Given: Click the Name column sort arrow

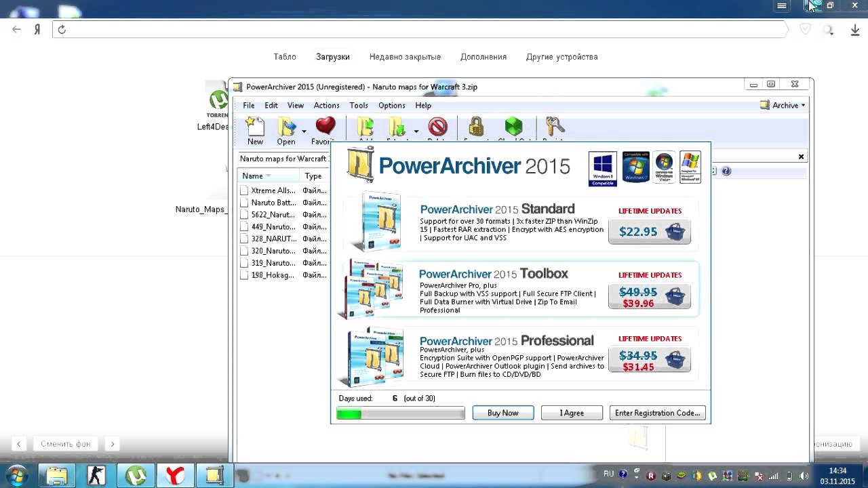Looking at the screenshot, I should tap(269, 176).
